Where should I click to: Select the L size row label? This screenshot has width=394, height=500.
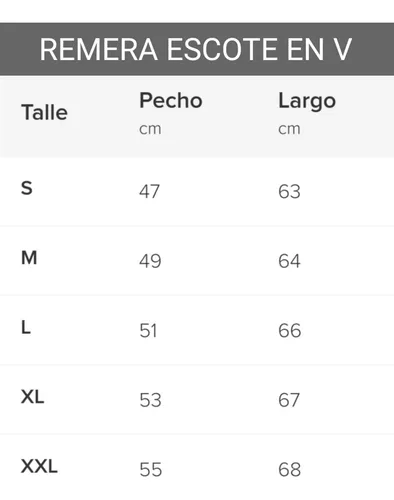tap(26, 327)
